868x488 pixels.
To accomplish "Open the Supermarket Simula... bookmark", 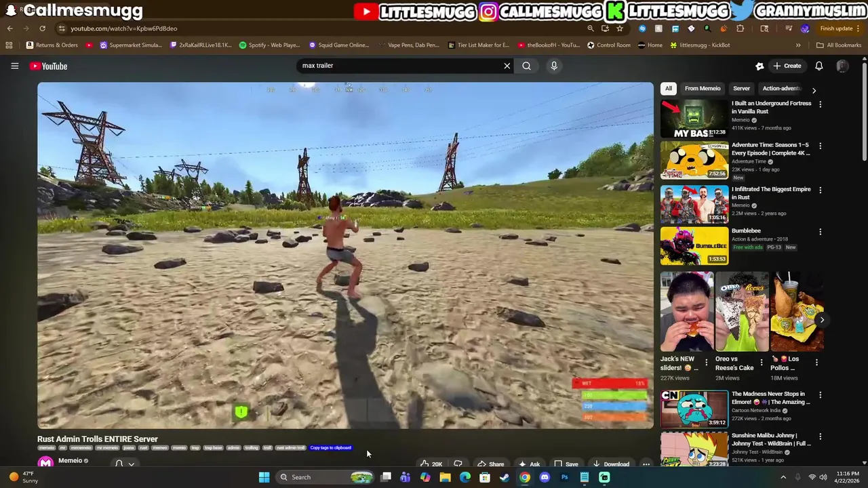I will (130, 45).
